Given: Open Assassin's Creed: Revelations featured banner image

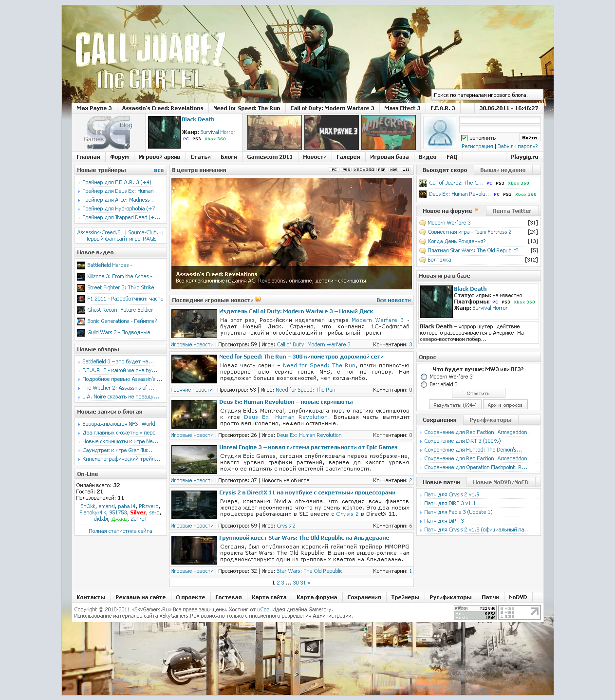Looking at the screenshot, I should coord(291,234).
